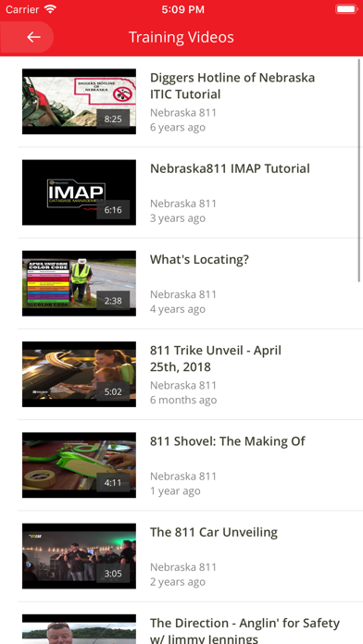Tap 'Nebraska 811' channel under ITIC Tutorial
This screenshot has height=644, width=363.
tap(183, 113)
